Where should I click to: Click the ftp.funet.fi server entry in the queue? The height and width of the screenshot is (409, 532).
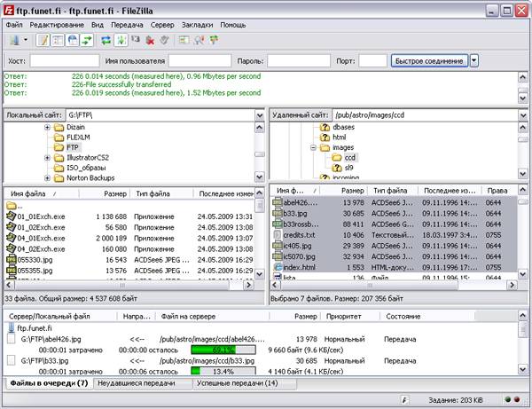point(35,328)
